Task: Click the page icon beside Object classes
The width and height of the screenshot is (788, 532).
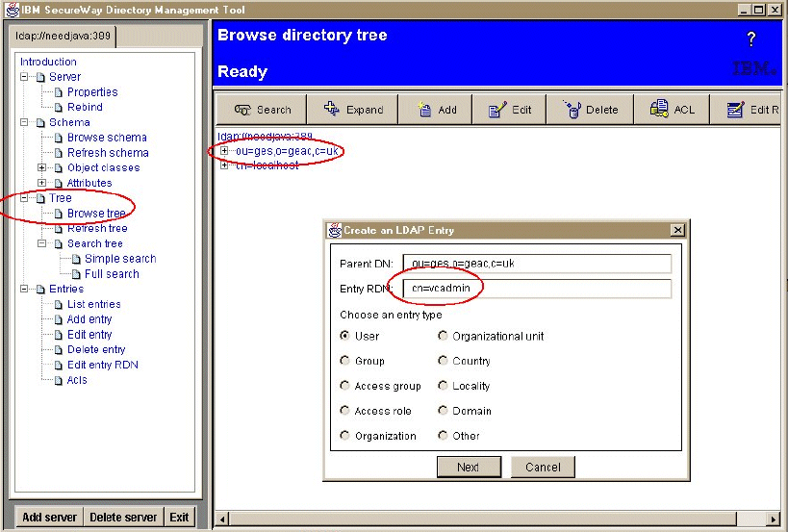Action: [x=59, y=167]
